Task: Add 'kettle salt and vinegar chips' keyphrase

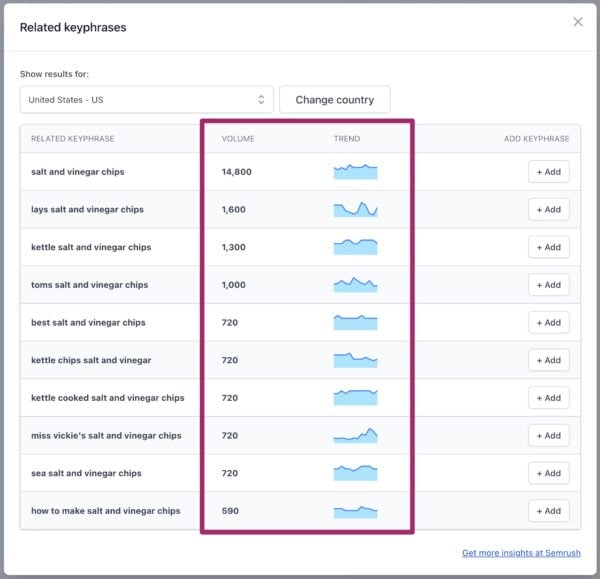Action: [x=548, y=247]
